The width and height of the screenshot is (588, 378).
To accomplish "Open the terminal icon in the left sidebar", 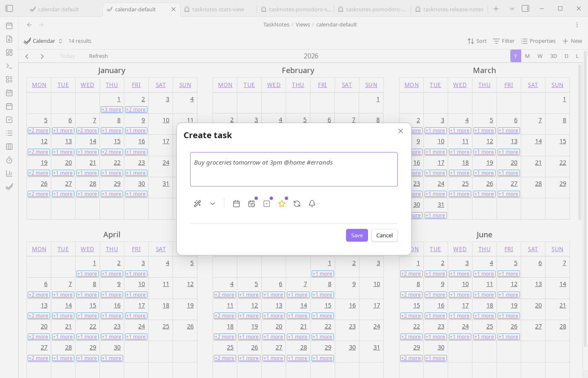I will 9,66.
